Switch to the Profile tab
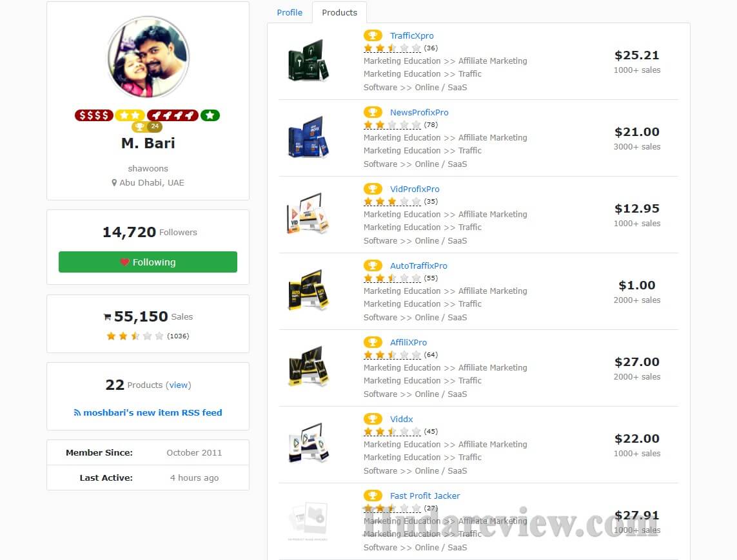This screenshot has width=737, height=560. (x=289, y=13)
